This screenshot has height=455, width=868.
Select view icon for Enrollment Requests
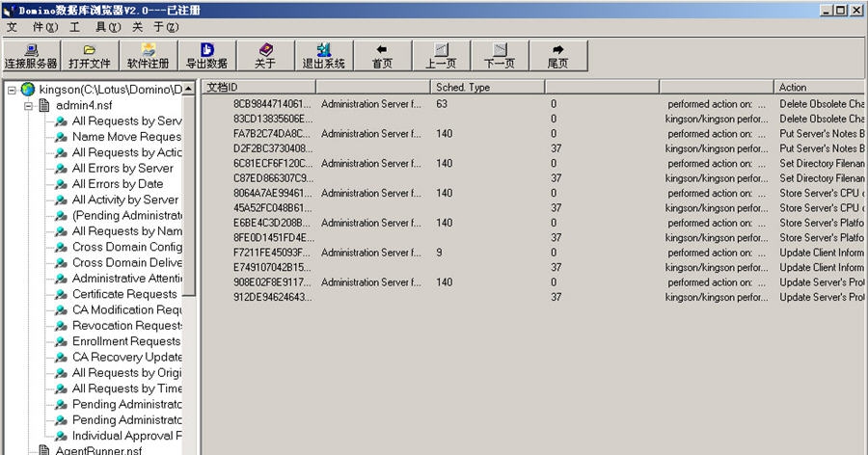[x=62, y=341]
